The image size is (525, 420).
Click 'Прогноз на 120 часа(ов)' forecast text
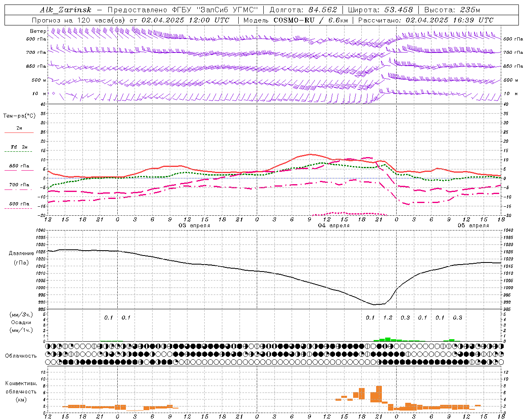pos(79,20)
